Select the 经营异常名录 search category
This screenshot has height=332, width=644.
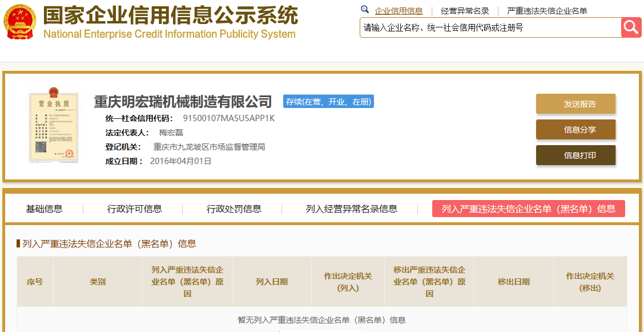pyautogui.click(x=465, y=11)
